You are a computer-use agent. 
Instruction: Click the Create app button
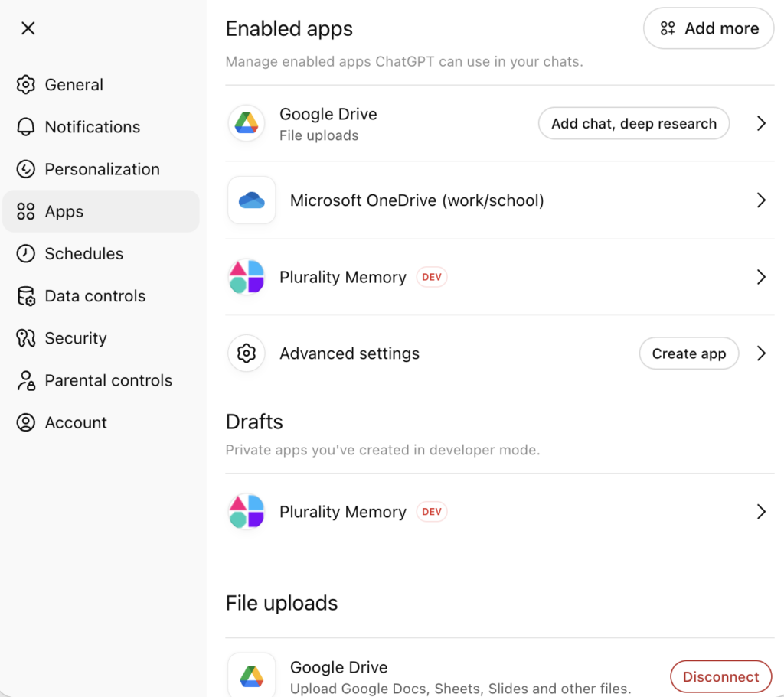[x=688, y=353]
